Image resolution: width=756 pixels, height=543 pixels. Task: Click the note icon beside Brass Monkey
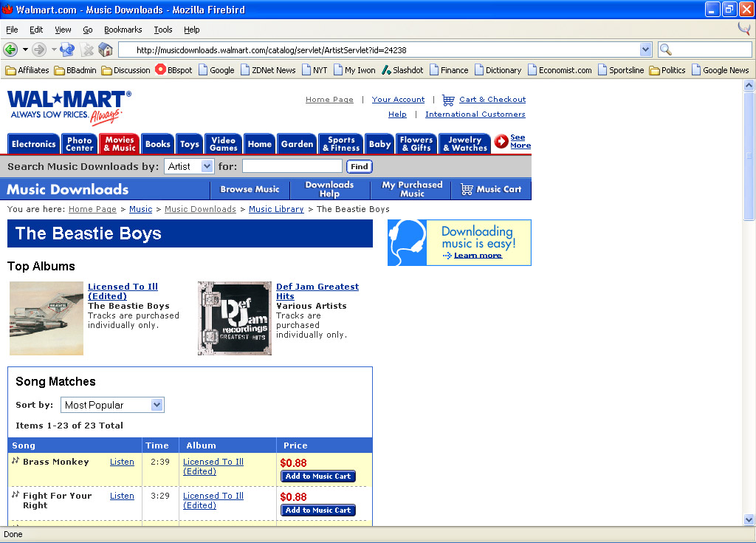pyautogui.click(x=16, y=460)
